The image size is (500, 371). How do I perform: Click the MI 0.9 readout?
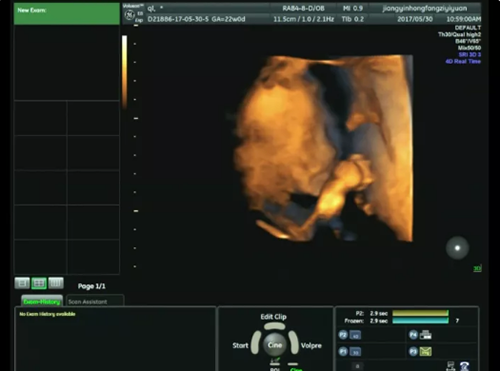tap(353, 8)
